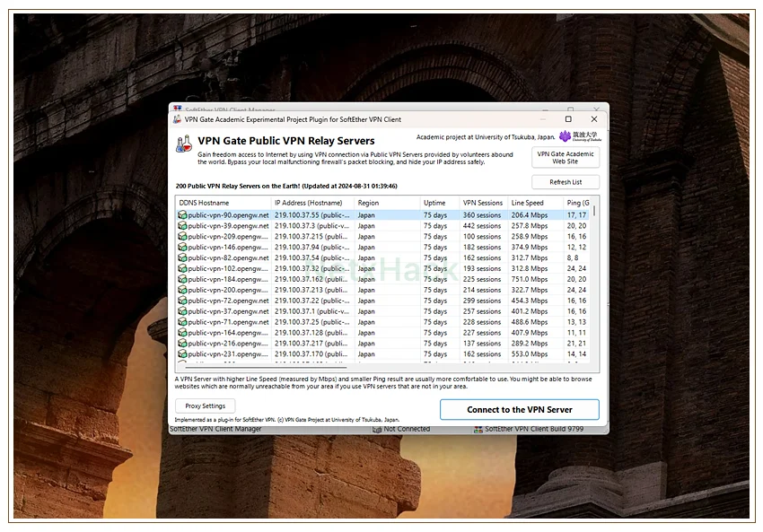Image resolution: width=763 pixels, height=532 pixels.
Task: Click server icon for public-vpn-72.opengw.net
Action: coord(182,300)
